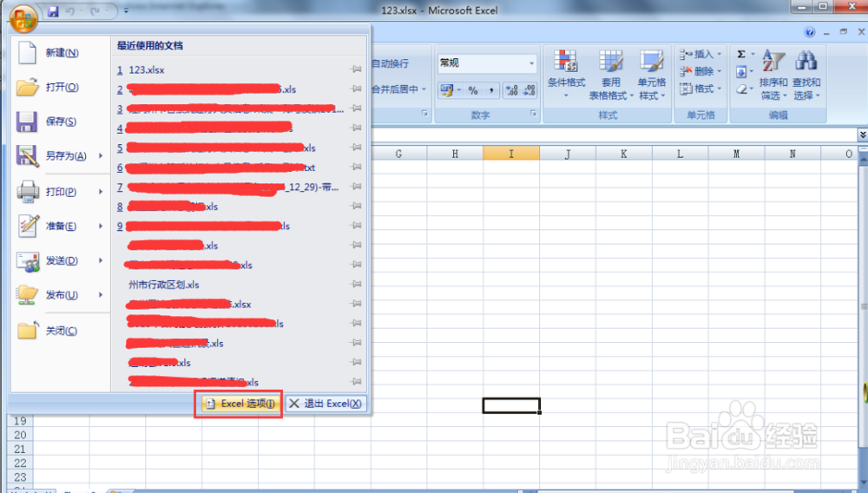Expand Print (打印) submenu arrow
868x493 pixels.
101,192
